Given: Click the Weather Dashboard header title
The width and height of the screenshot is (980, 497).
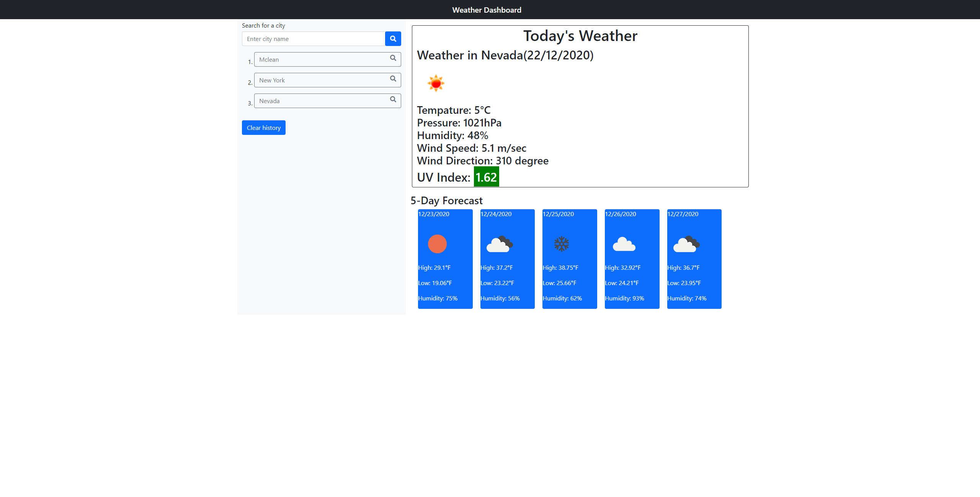Looking at the screenshot, I should [x=487, y=10].
